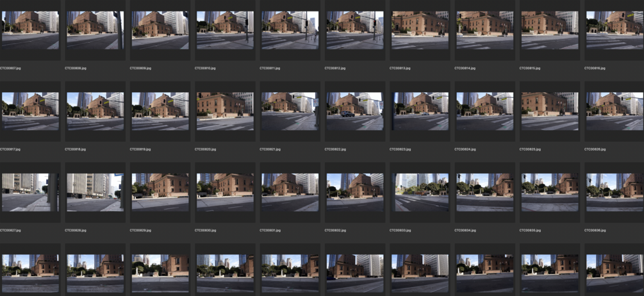This screenshot has height=296, width=644.
Task: Highlight the caption CTC00832.jpg
Action: click(x=335, y=230)
